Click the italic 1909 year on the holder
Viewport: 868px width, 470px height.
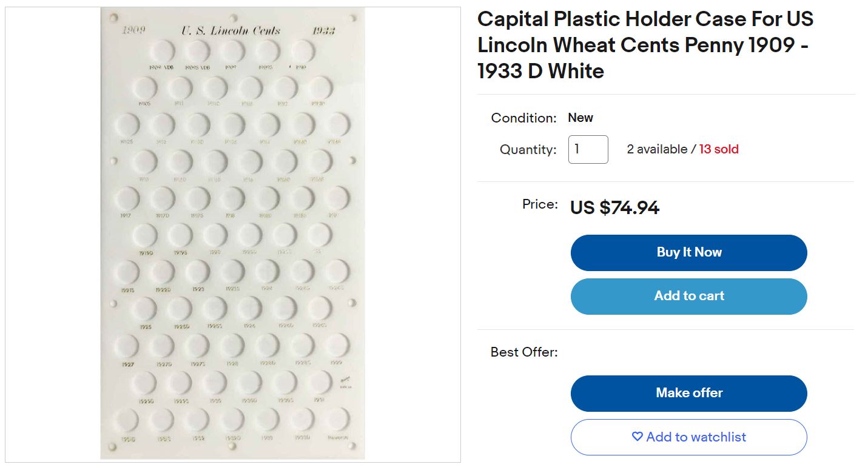[x=133, y=30]
